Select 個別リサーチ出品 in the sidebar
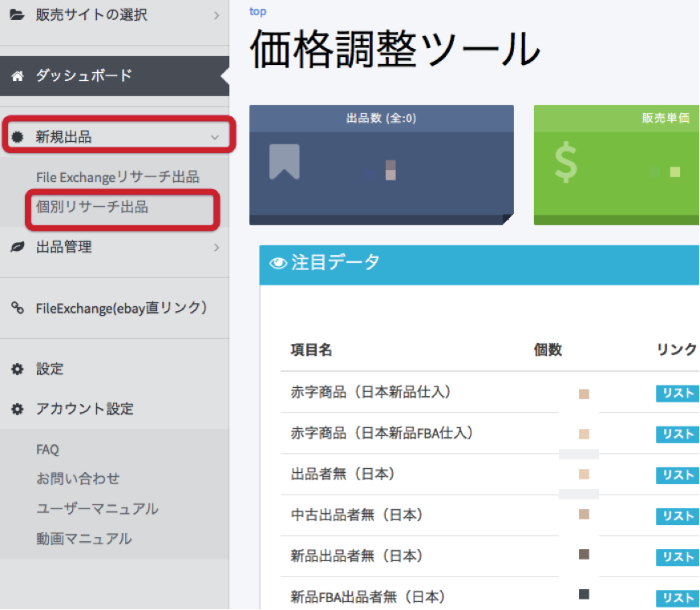700x610 pixels. click(x=92, y=207)
